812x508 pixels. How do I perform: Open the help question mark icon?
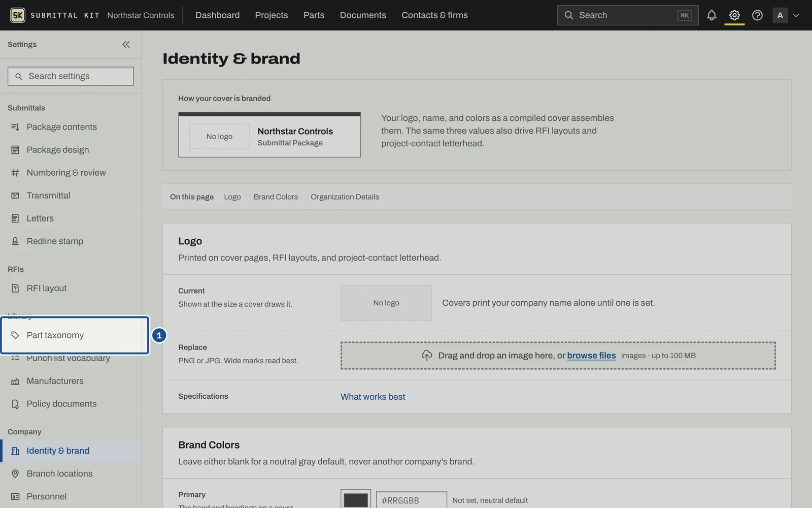coord(757,15)
